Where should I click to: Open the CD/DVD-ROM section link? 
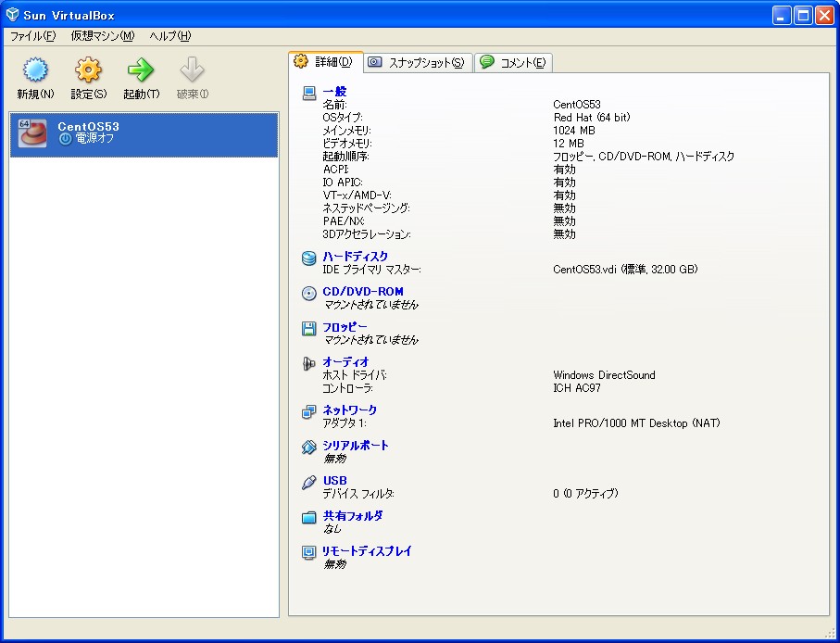(x=363, y=292)
